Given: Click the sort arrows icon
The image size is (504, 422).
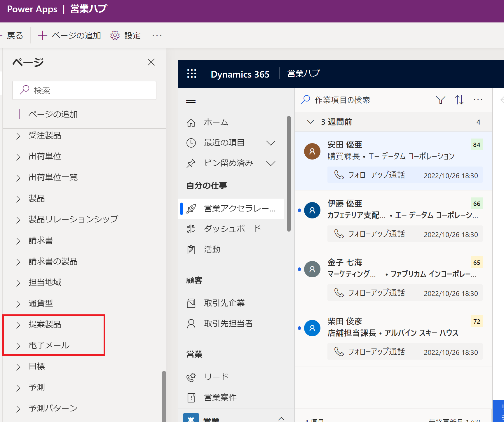Looking at the screenshot, I should pyautogui.click(x=459, y=100).
